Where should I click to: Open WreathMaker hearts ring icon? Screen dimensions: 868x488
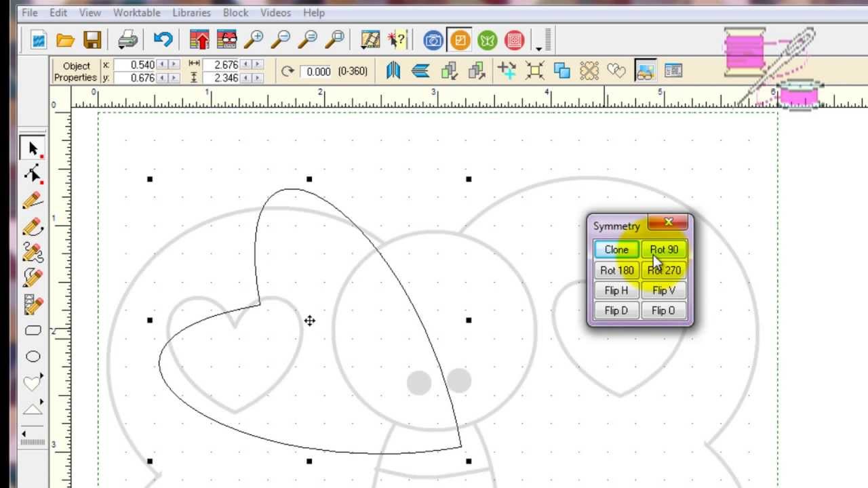pyautogui.click(x=589, y=70)
